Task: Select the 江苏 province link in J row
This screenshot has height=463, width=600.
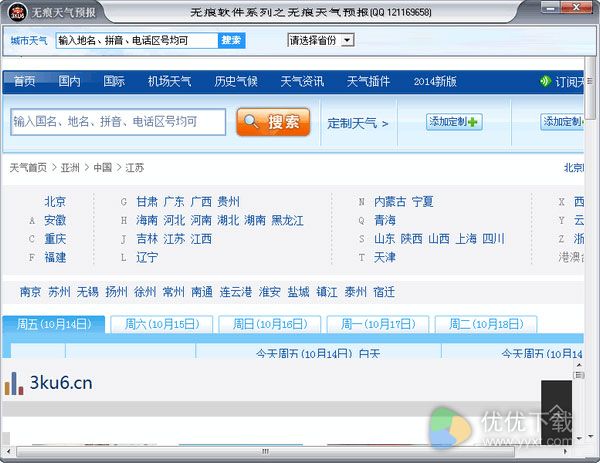Action: click(x=174, y=239)
